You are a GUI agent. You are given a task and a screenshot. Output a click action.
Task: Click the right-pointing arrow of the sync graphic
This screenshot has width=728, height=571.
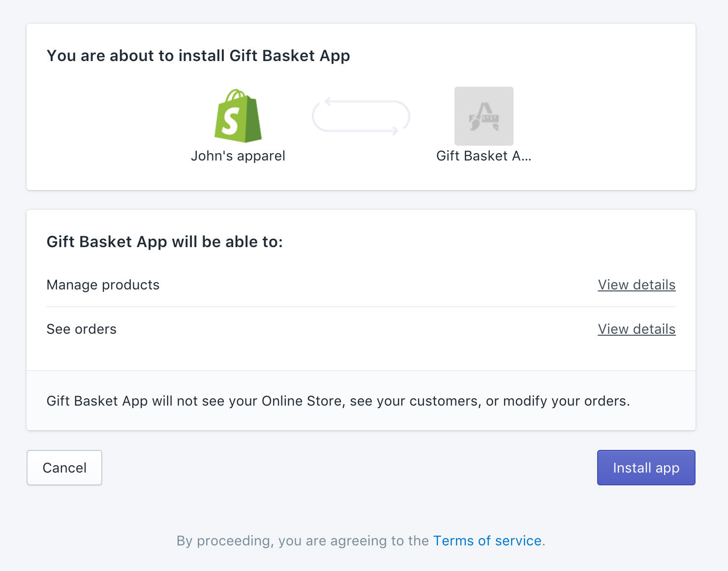point(394,131)
